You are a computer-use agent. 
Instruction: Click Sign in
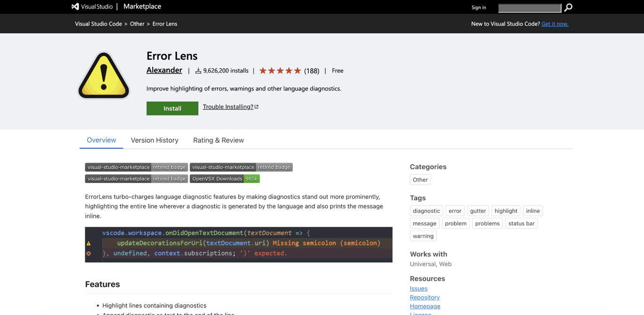pyautogui.click(x=479, y=8)
